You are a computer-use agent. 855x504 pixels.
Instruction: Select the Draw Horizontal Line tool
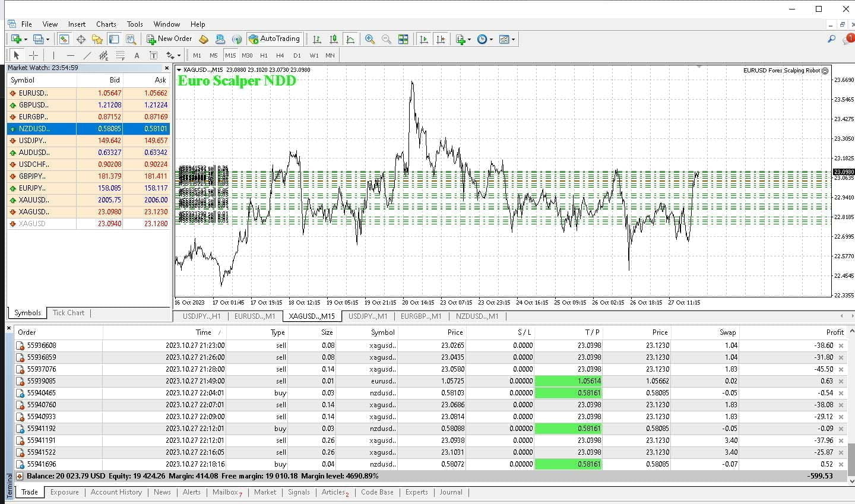coord(71,55)
